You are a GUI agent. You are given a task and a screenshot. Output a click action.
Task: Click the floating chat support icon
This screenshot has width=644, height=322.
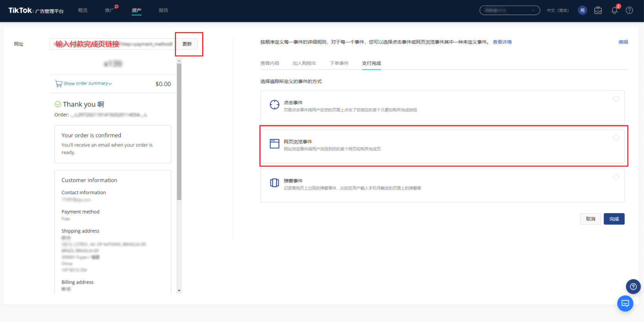(x=625, y=303)
